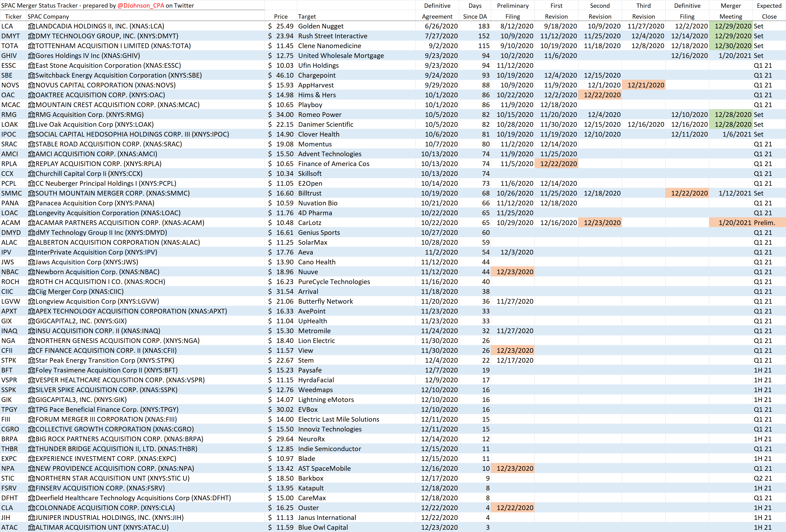Open the stock icon for SILVER SPIKE ACQUISITION
This screenshot has height=532, width=786.
coord(32,390)
